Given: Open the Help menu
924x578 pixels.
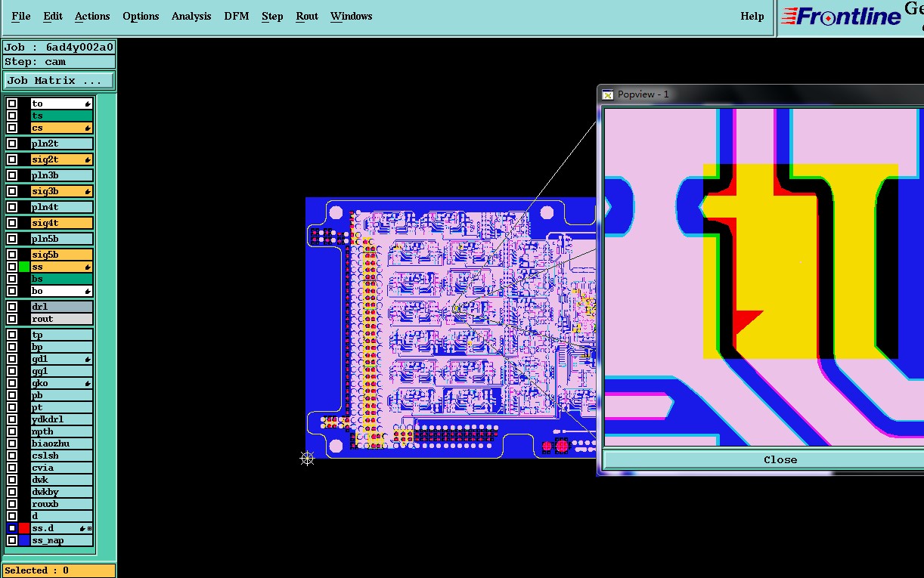Looking at the screenshot, I should (752, 16).
